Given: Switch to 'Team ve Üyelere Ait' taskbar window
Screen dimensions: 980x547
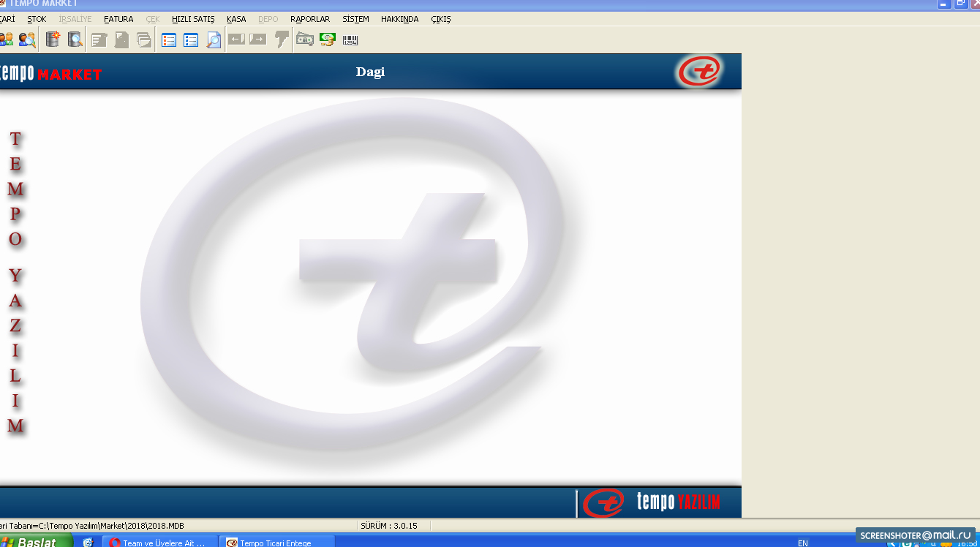Looking at the screenshot, I should 159,543.
